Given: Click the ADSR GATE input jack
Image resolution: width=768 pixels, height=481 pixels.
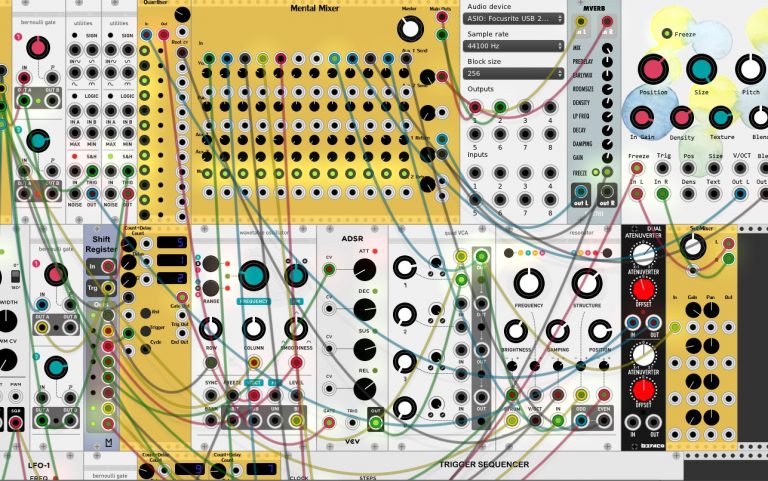Looking at the screenshot, I should (x=329, y=422).
